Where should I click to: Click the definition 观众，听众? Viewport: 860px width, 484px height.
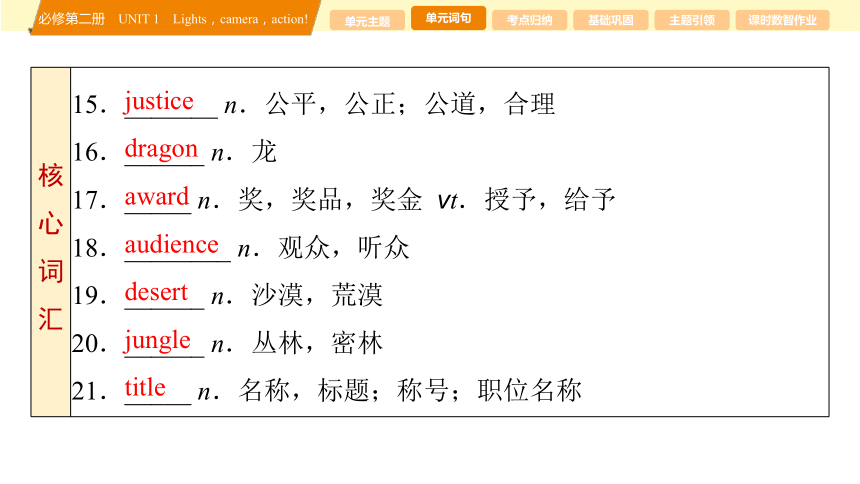click(x=344, y=247)
